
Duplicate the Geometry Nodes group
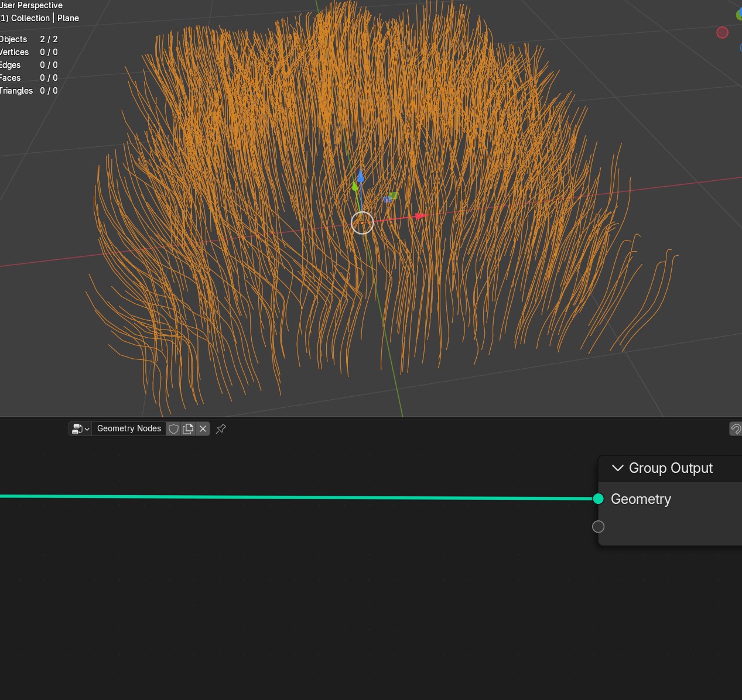[188, 429]
